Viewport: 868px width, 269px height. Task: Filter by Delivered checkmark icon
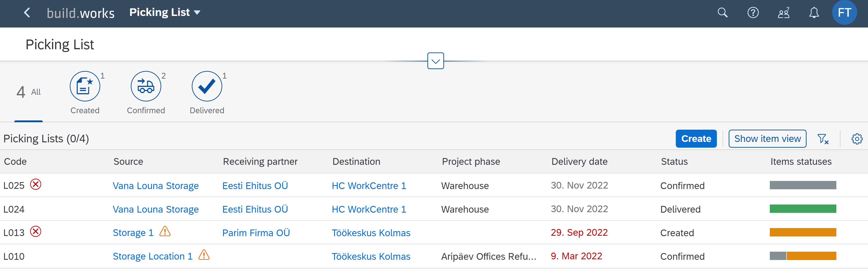207,86
